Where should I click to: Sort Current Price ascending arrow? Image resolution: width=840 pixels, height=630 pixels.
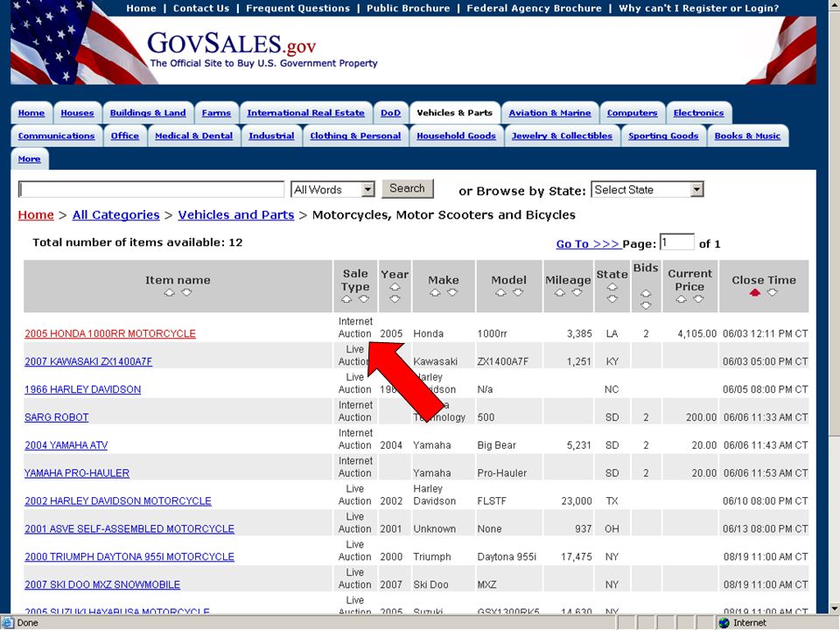(x=681, y=299)
